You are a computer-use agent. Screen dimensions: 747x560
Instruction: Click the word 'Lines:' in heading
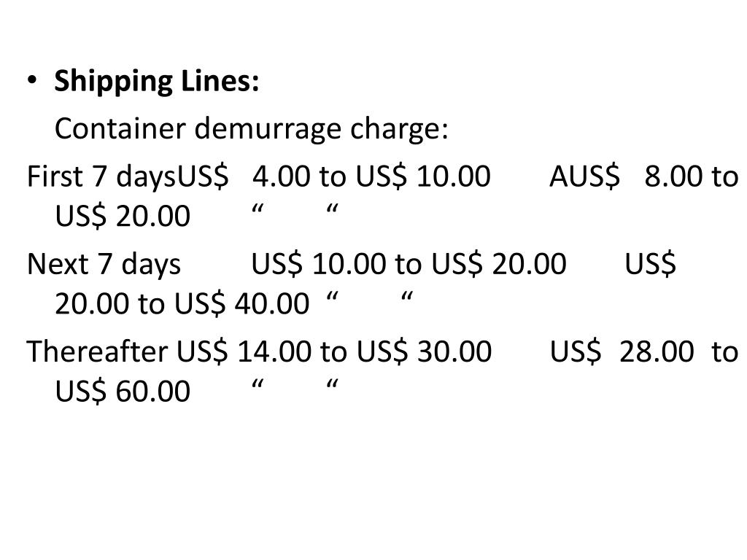pyautogui.click(x=220, y=80)
